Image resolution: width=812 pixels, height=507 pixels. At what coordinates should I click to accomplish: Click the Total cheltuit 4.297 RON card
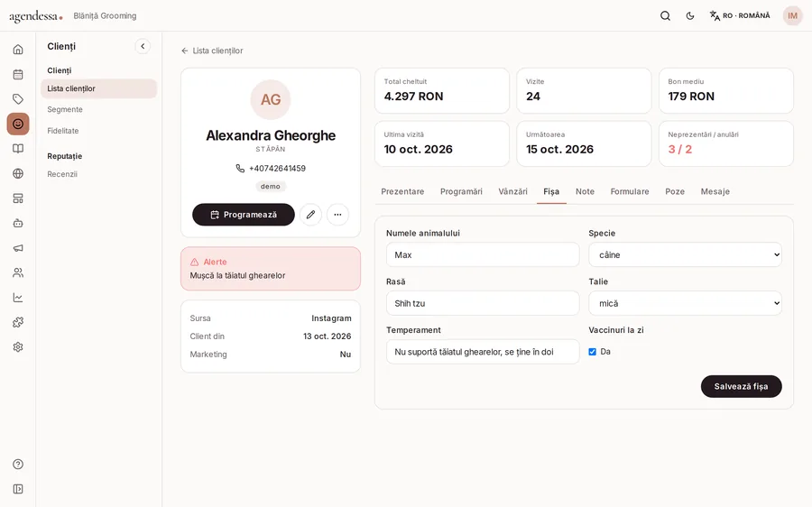(x=442, y=90)
